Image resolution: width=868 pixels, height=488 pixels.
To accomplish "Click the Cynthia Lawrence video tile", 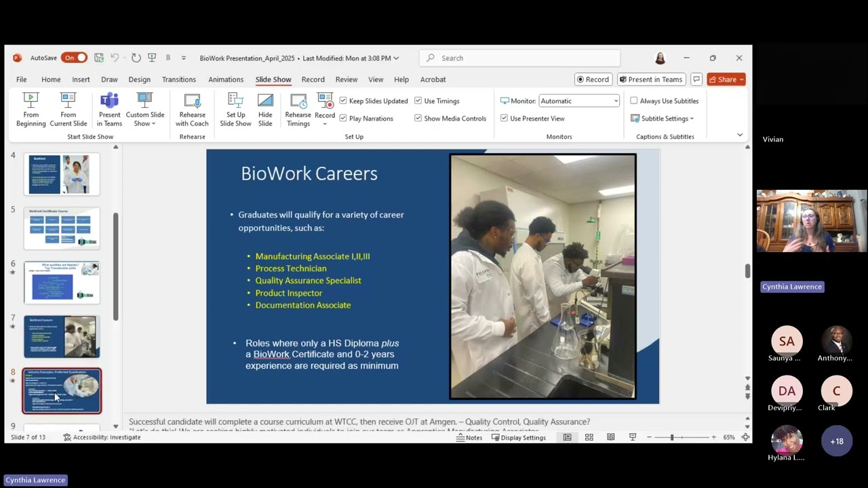I will point(811,221).
